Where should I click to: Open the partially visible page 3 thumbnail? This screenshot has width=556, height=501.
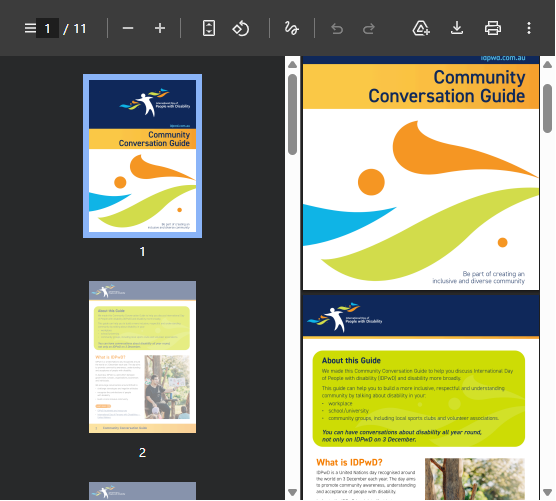point(143,490)
